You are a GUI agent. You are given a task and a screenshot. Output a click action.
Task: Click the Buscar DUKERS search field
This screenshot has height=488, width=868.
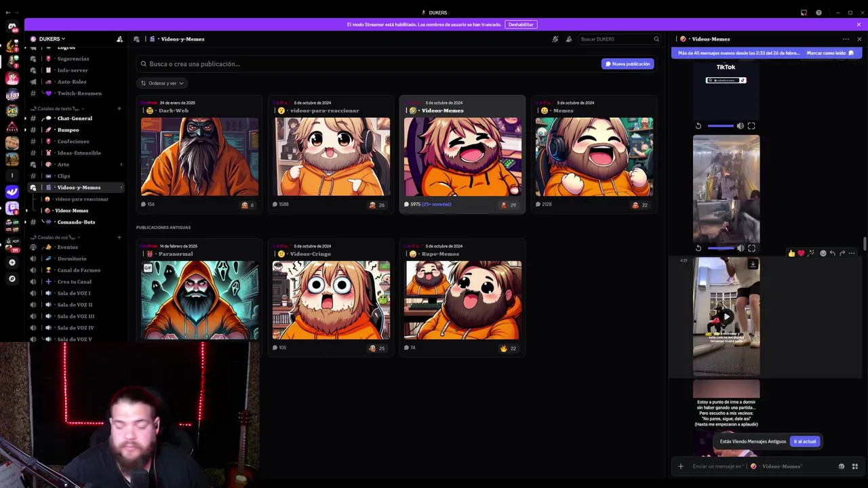620,39
